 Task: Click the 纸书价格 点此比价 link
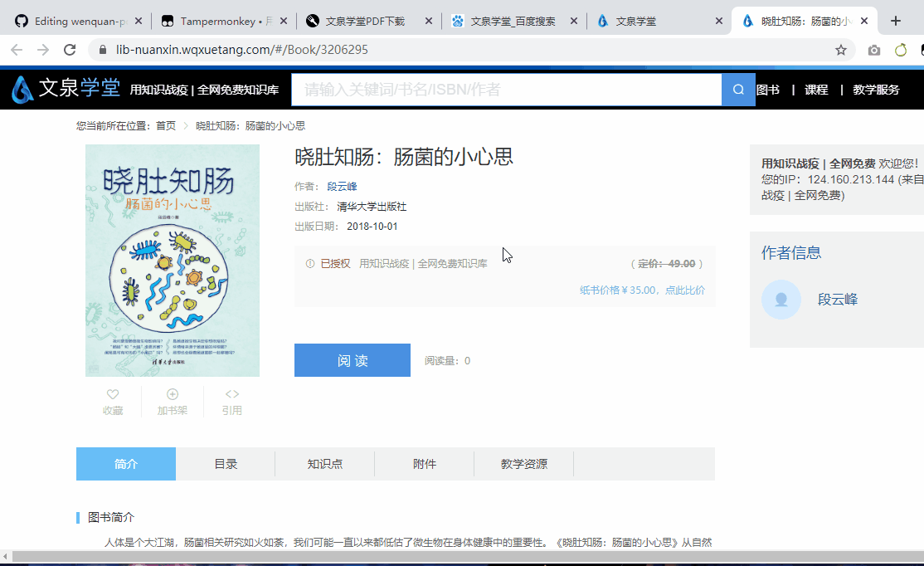pos(642,290)
